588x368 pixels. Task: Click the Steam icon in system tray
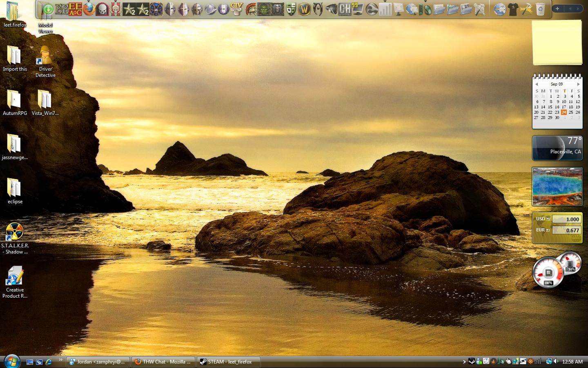coord(472,361)
